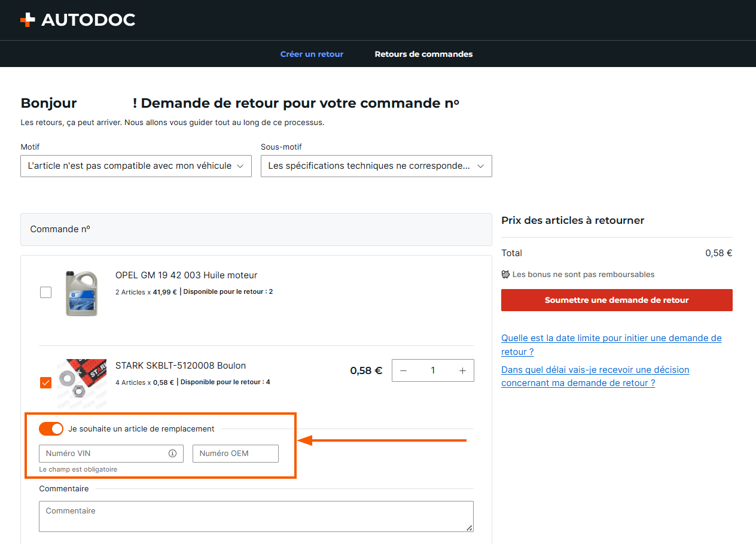Open the Sous-motif dropdown
This screenshot has width=756, height=544.
tap(376, 166)
